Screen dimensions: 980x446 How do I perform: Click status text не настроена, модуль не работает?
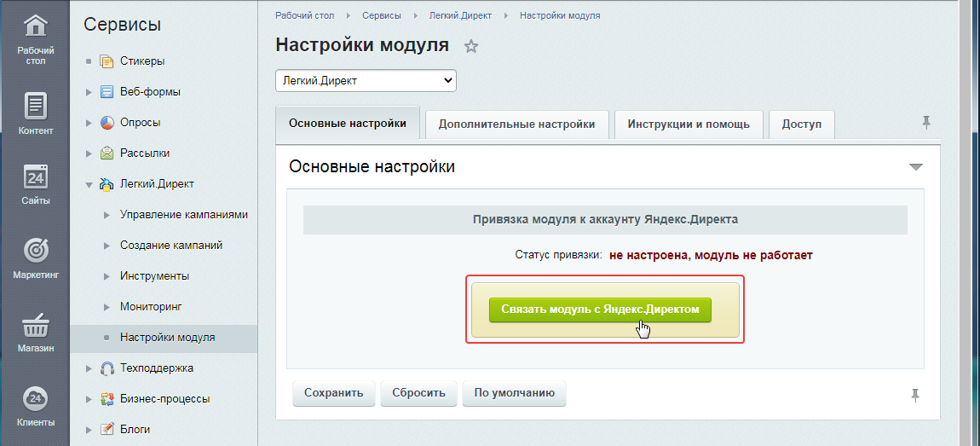pyautogui.click(x=711, y=255)
